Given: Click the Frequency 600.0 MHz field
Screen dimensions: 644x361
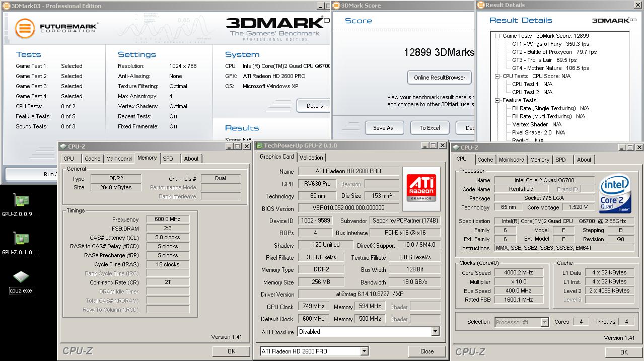Looking at the screenshot, I should click(168, 219).
